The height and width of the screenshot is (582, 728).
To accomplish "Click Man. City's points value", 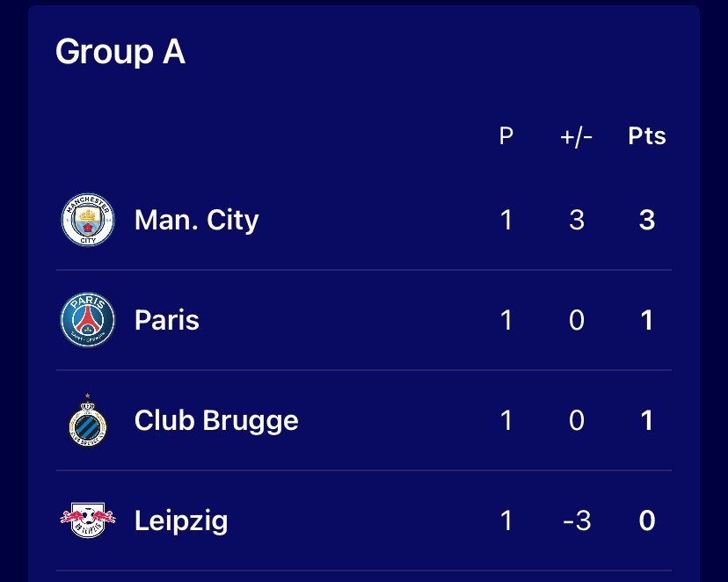I will tap(647, 220).
